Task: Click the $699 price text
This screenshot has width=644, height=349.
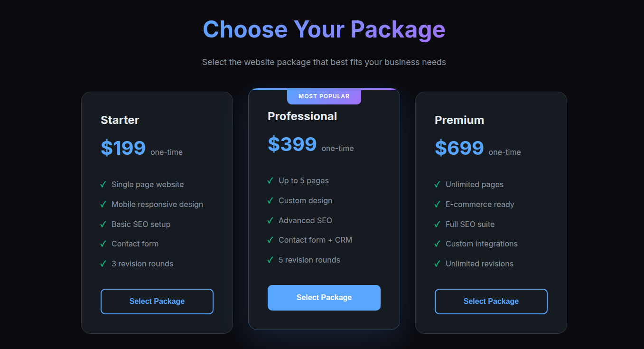Action: pyautogui.click(x=459, y=148)
